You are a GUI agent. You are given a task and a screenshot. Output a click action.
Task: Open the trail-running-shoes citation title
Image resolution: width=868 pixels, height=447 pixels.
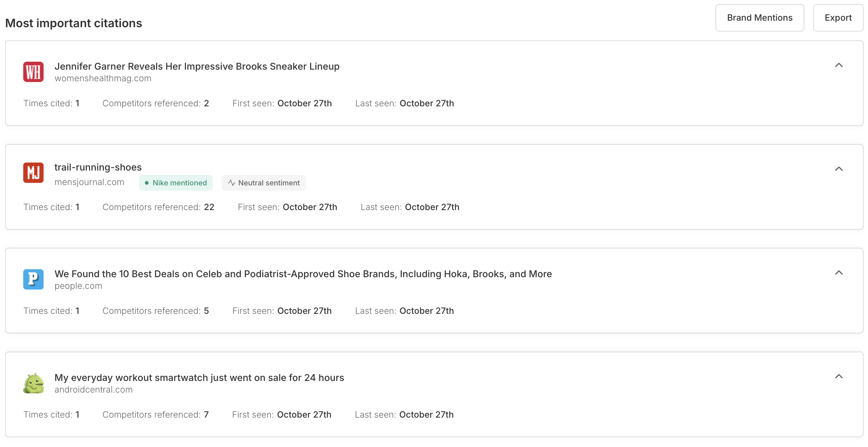coord(98,167)
